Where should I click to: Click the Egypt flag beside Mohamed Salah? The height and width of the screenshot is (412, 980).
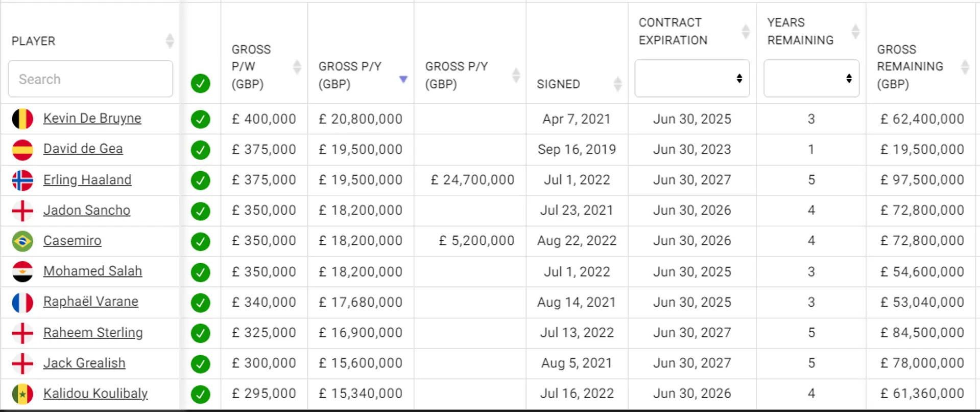click(22, 271)
